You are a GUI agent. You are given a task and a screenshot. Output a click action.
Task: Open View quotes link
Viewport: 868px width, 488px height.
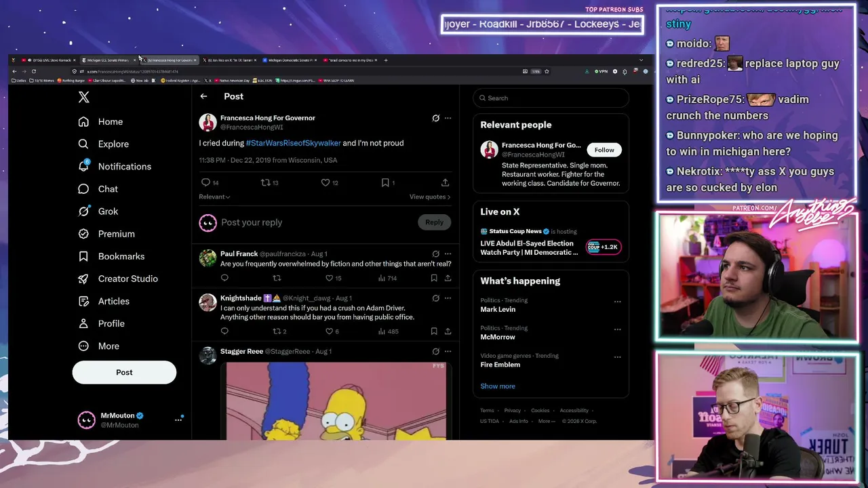430,197
